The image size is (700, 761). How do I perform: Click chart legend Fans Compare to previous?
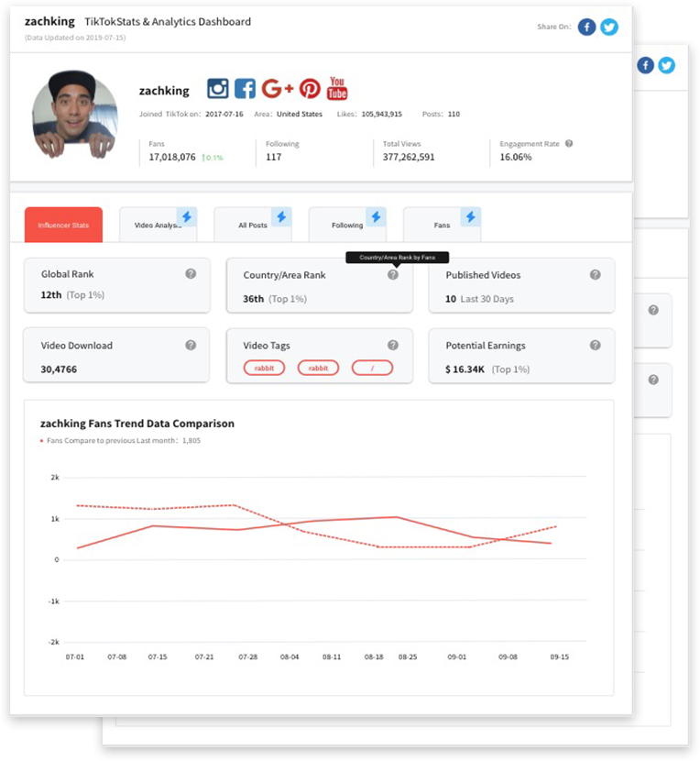coord(121,441)
